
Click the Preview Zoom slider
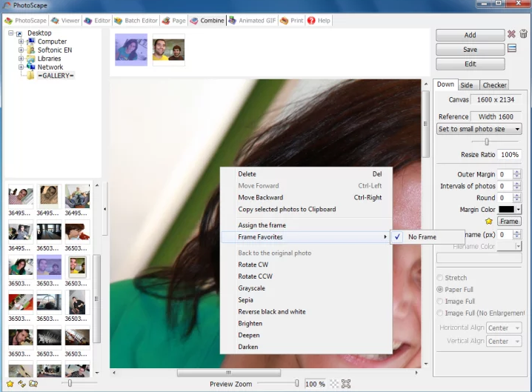tap(296, 383)
